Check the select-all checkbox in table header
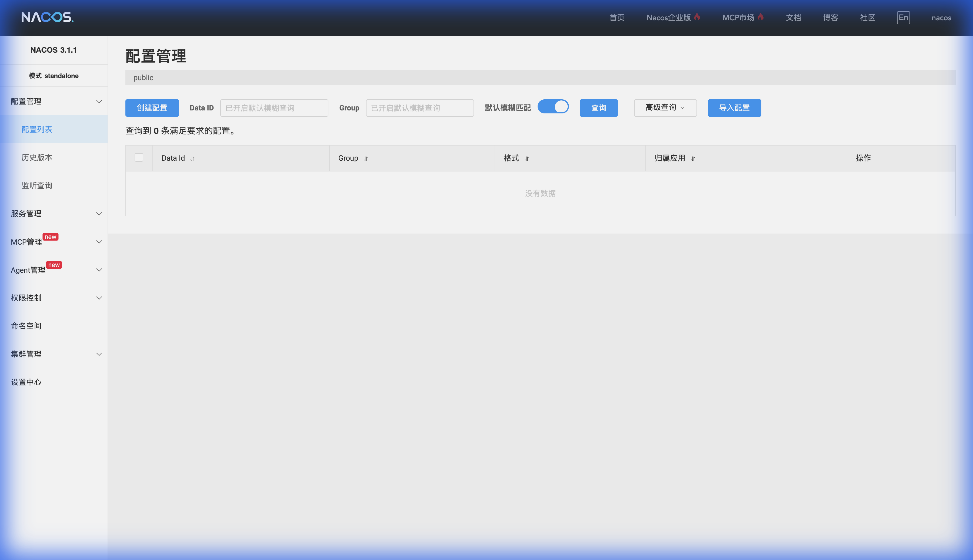 coord(139,158)
